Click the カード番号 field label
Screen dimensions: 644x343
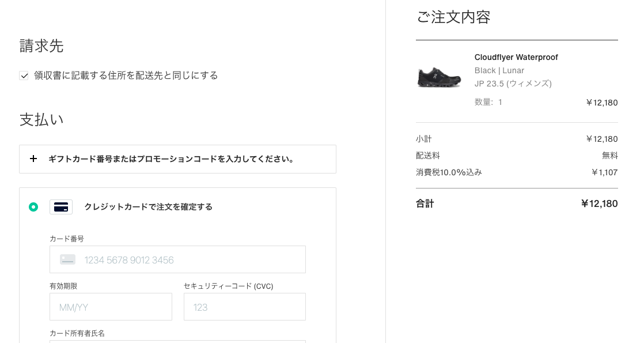67,239
